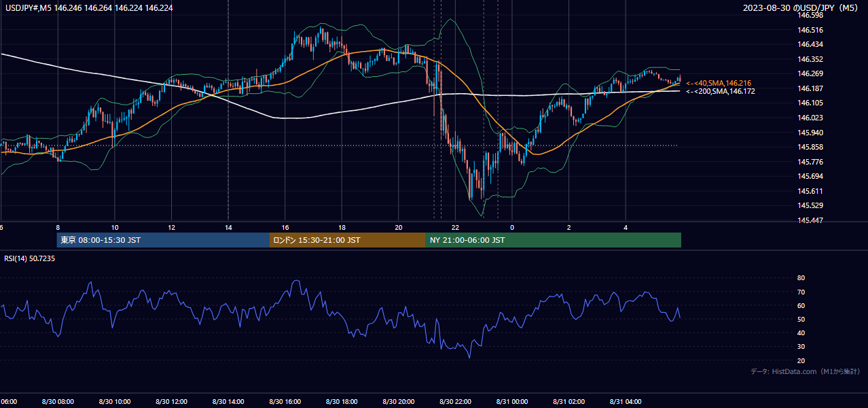Click price axis label 145.611

pyautogui.click(x=810, y=191)
